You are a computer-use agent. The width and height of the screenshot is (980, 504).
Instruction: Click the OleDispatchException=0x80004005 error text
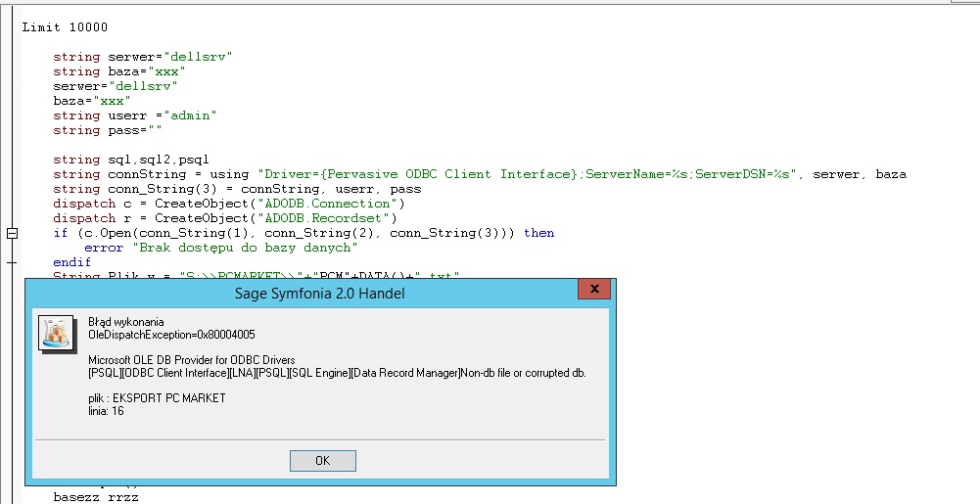tap(171, 335)
